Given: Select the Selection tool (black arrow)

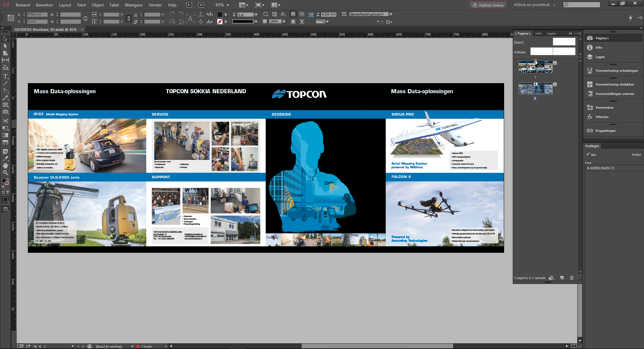Looking at the screenshot, I should pos(5,39).
